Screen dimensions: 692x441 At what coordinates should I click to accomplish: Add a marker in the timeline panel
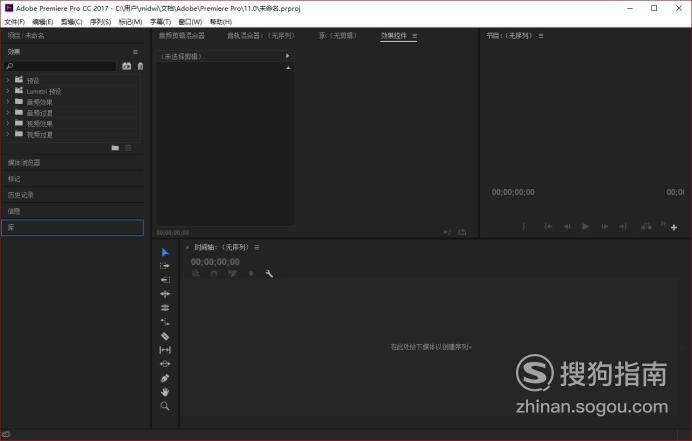pyautogui.click(x=251, y=274)
